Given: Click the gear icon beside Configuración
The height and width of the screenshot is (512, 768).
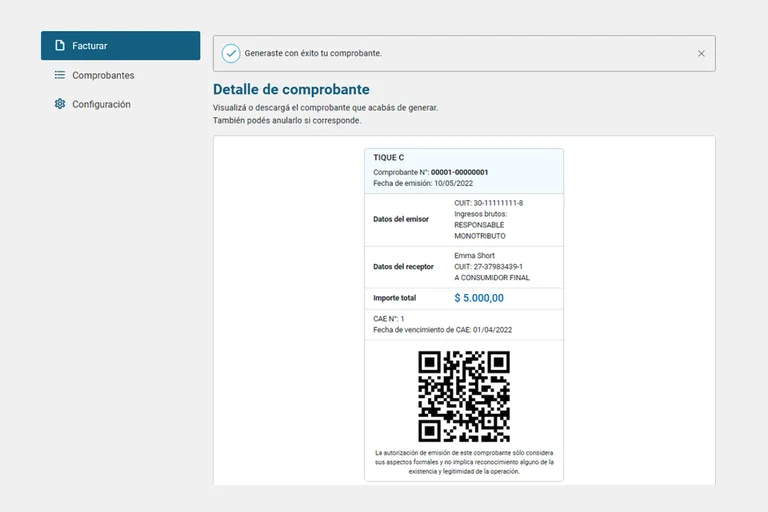Looking at the screenshot, I should (60, 104).
